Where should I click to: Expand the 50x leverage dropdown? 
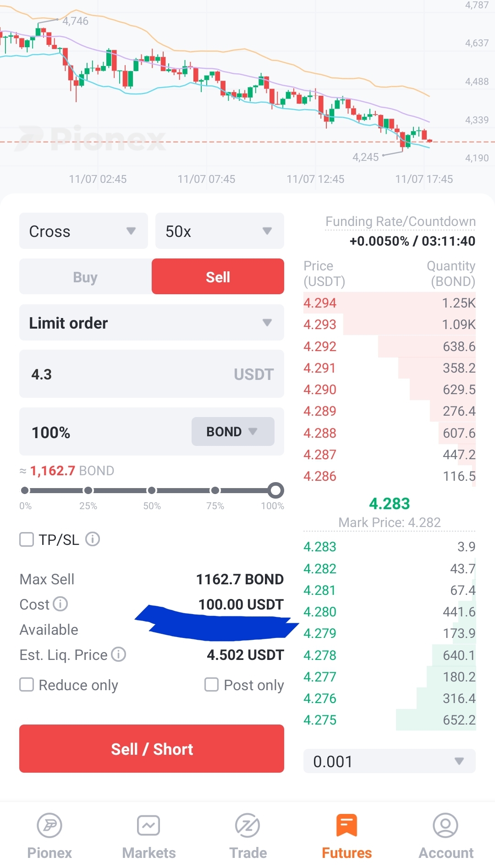[x=220, y=231]
